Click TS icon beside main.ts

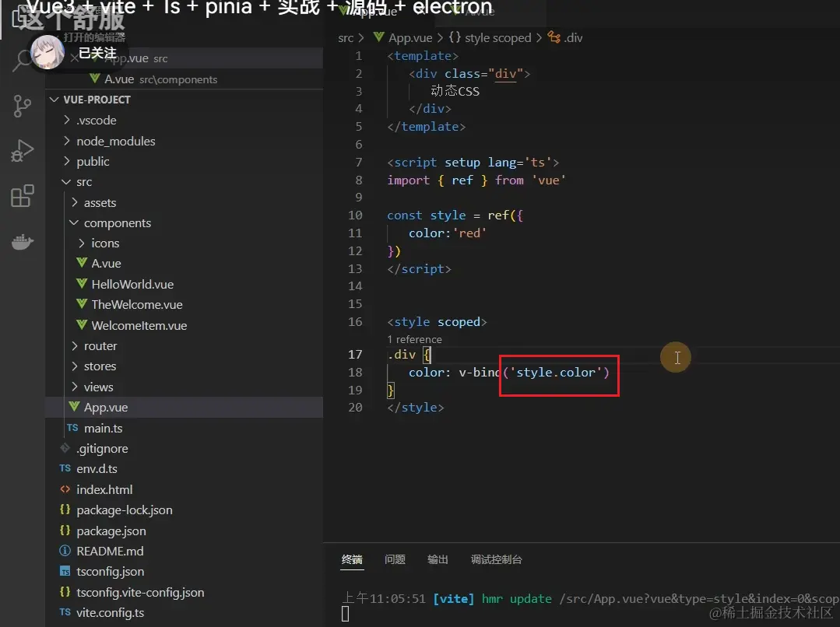pyautogui.click(x=72, y=428)
